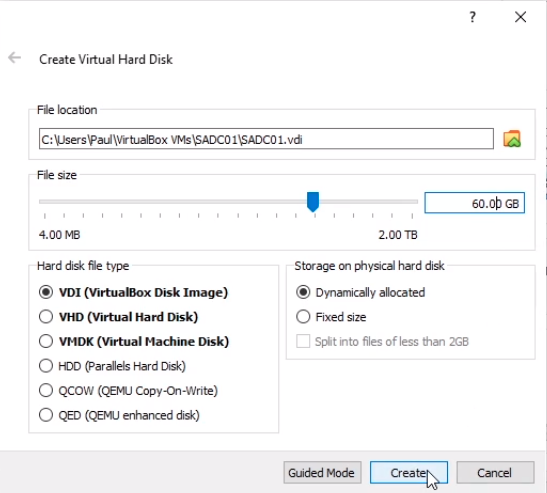The height and width of the screenshot is (493, 547).
Task: Click the Cancel button
Action: click(x=495, y=472)
